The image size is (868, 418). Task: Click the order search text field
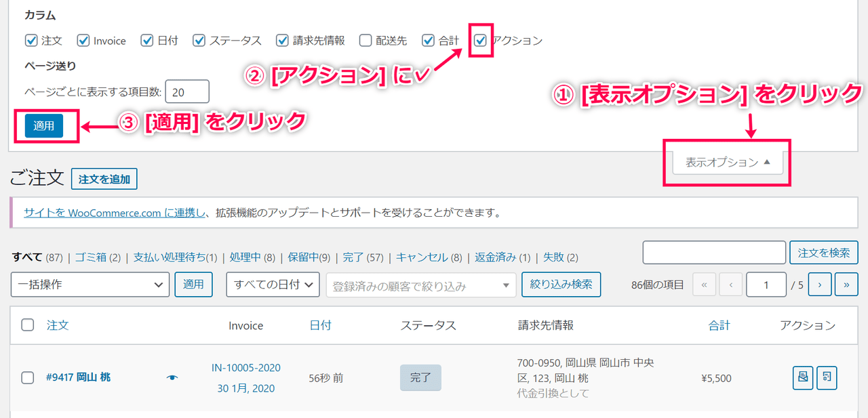pos(714,253)
